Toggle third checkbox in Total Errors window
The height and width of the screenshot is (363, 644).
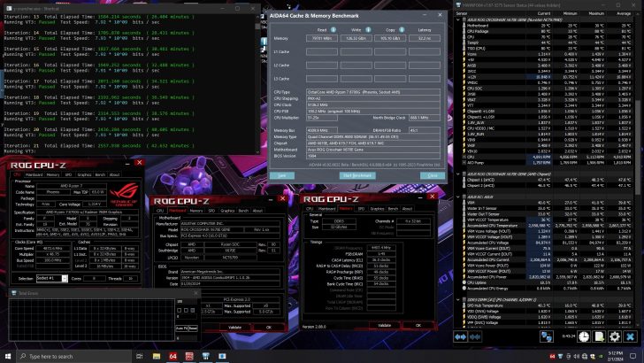coord(192,311)
